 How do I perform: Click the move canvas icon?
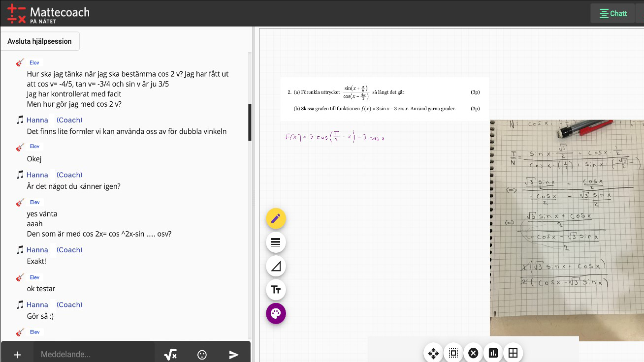(x=433, y=353)
